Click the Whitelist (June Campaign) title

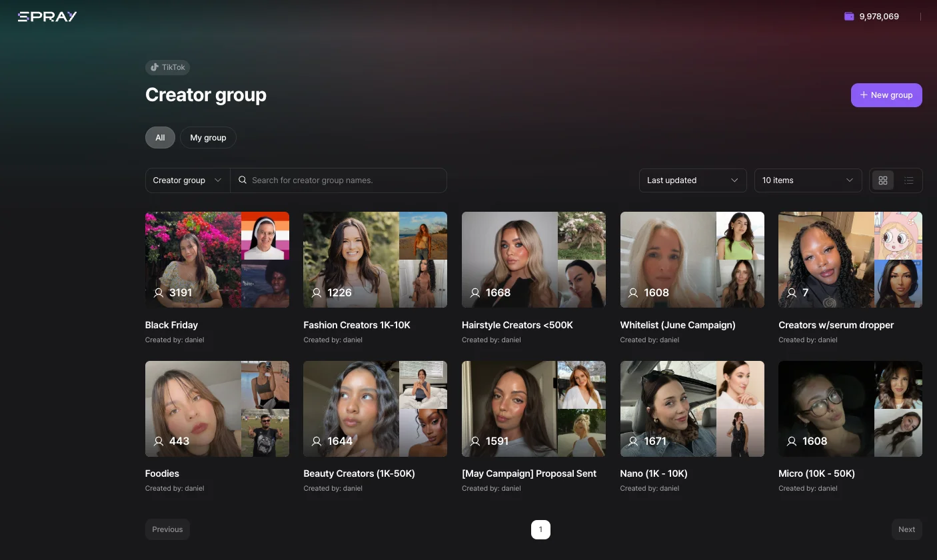click(x=678, y=325)
